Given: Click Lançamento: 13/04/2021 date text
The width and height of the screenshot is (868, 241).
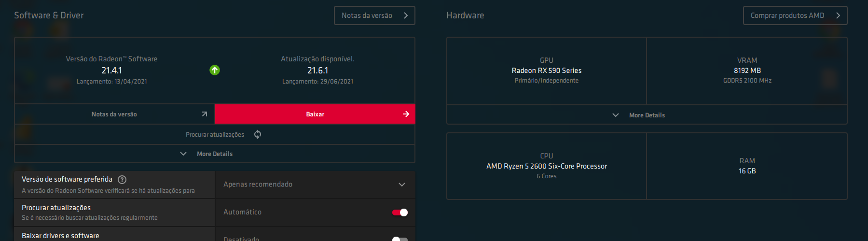Looking at the screenshot, I should [x=111, y=82].
